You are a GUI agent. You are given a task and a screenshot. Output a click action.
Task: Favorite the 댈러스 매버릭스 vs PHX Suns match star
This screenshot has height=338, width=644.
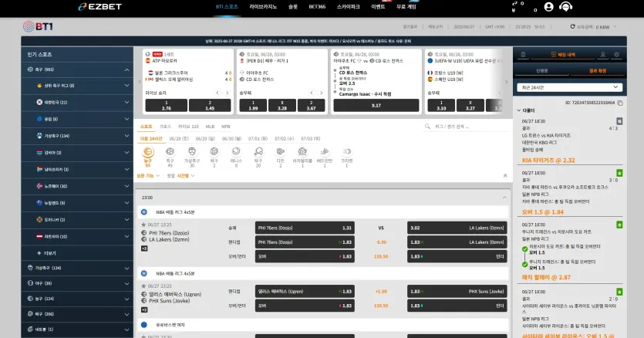(x=143, y=286)
